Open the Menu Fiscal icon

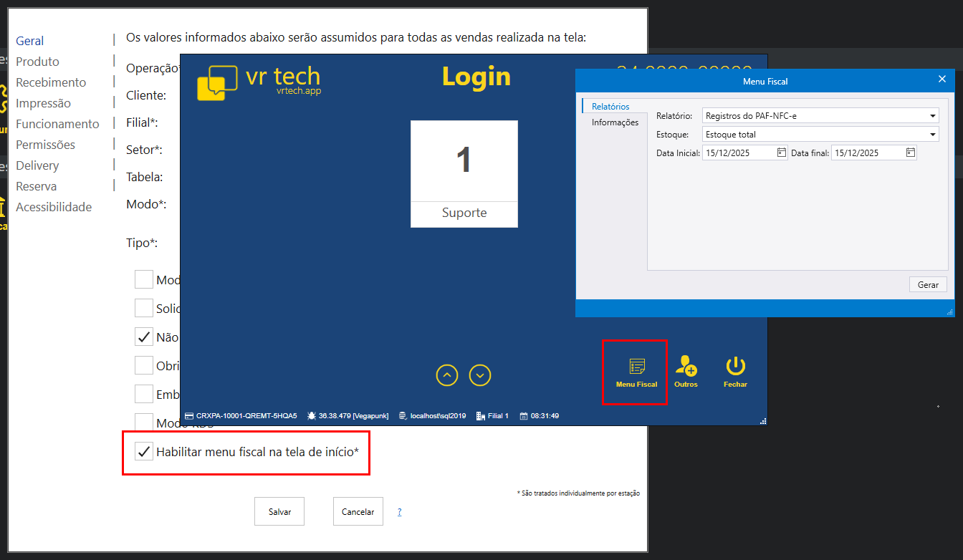point(636,368)
